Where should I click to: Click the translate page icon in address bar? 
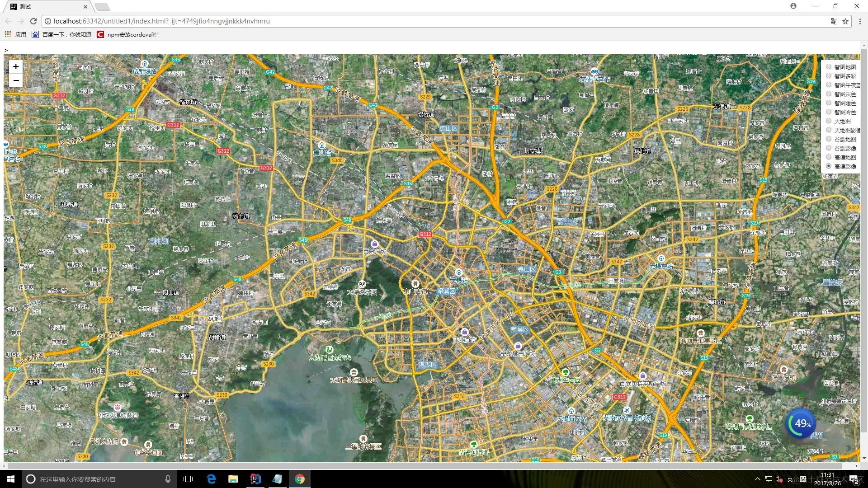coord(834,21)
